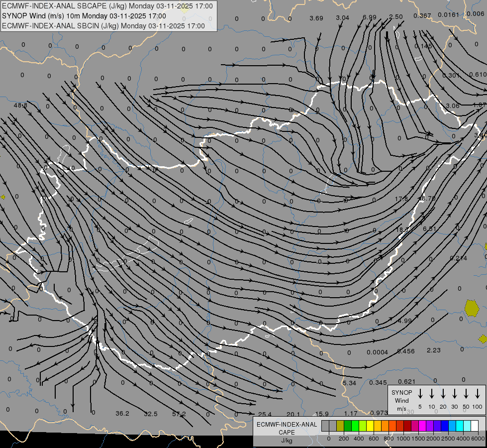
Task: Click the wind arrow above the 5 m/s label
Action: point(420,393)
